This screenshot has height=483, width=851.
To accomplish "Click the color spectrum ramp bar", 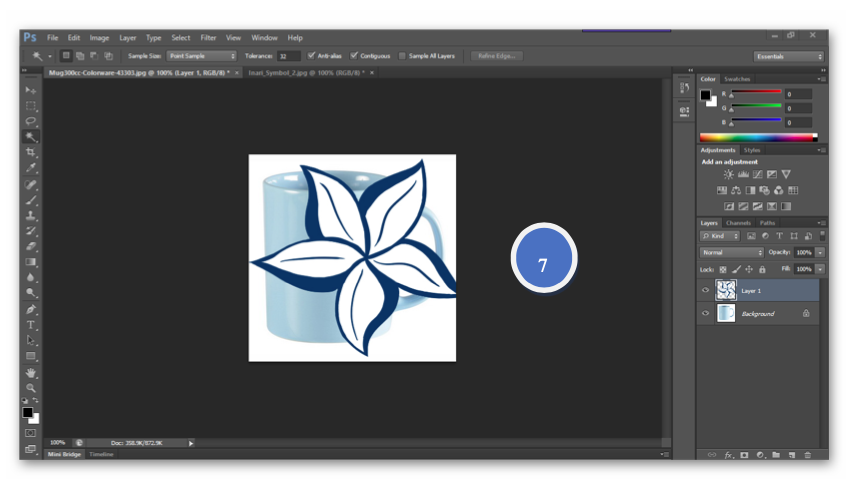I will point(758,137).
